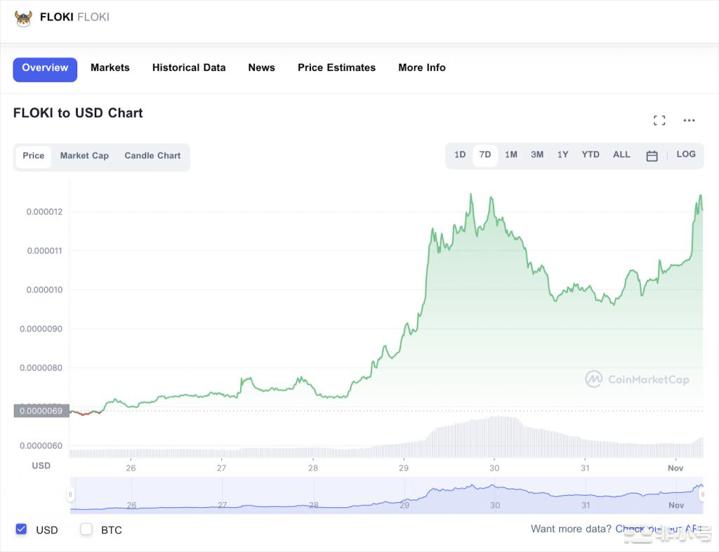Select the Overview tab
The width and height of the screenshot is (719, 552).
point(45,68)
